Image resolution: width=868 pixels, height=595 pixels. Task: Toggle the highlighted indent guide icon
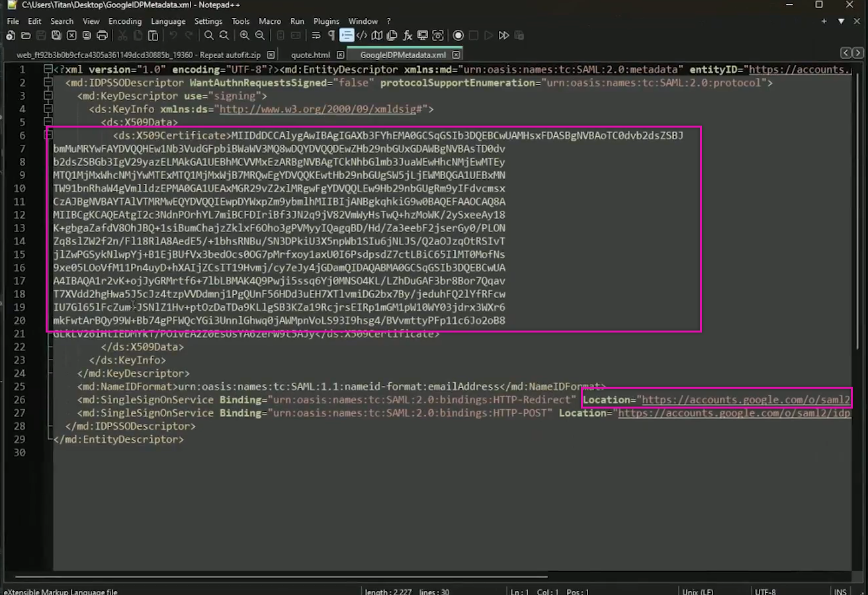[347, 35]
